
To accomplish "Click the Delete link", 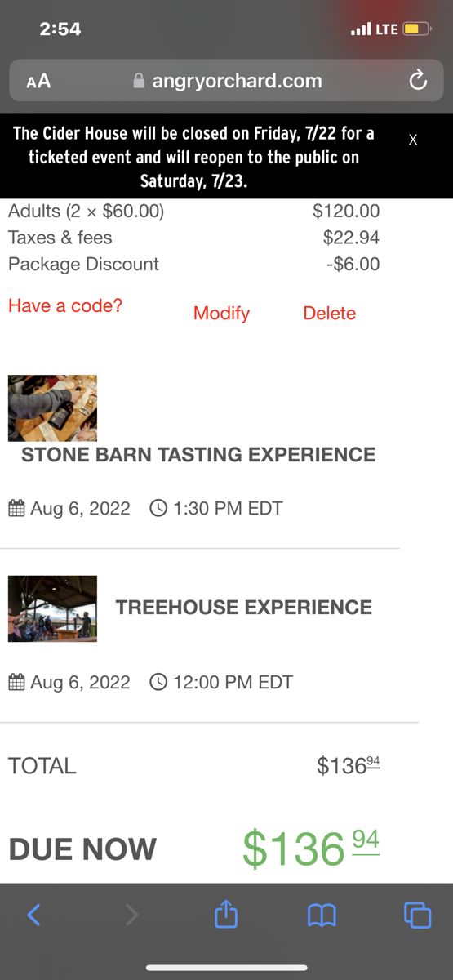I will [x=329, y=314].
